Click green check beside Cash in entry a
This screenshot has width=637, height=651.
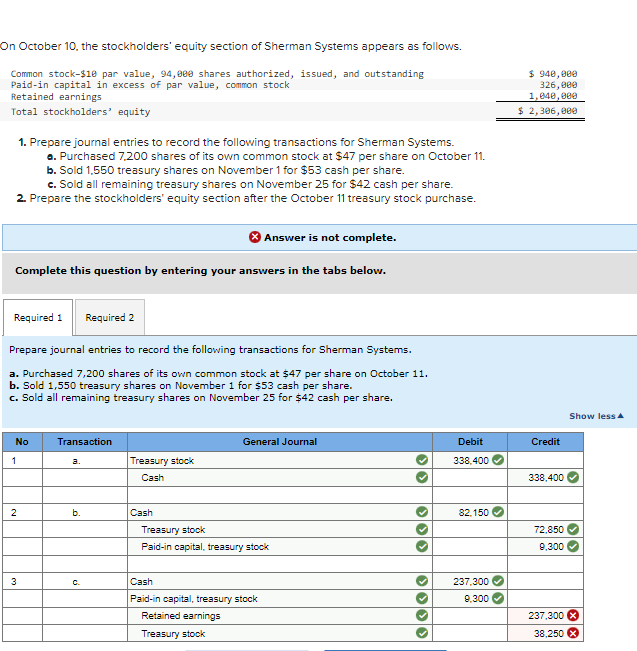(x=422, y=477)
